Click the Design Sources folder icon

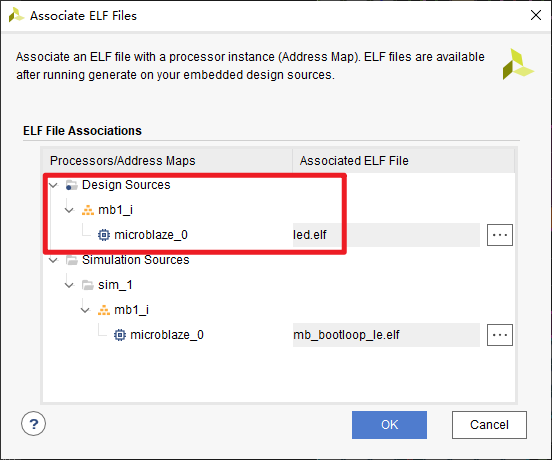(x=71, y=185)
